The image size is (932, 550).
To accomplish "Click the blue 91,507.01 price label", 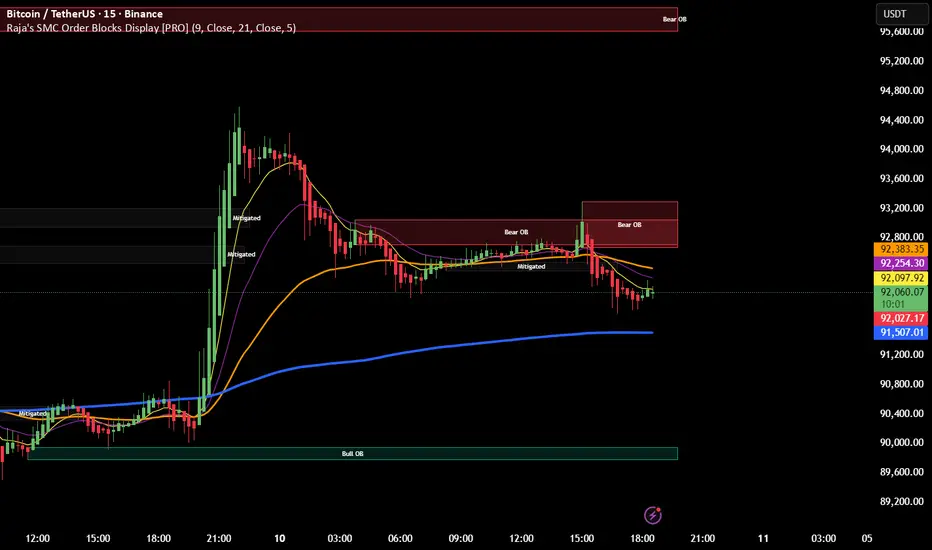I will 901,332.
